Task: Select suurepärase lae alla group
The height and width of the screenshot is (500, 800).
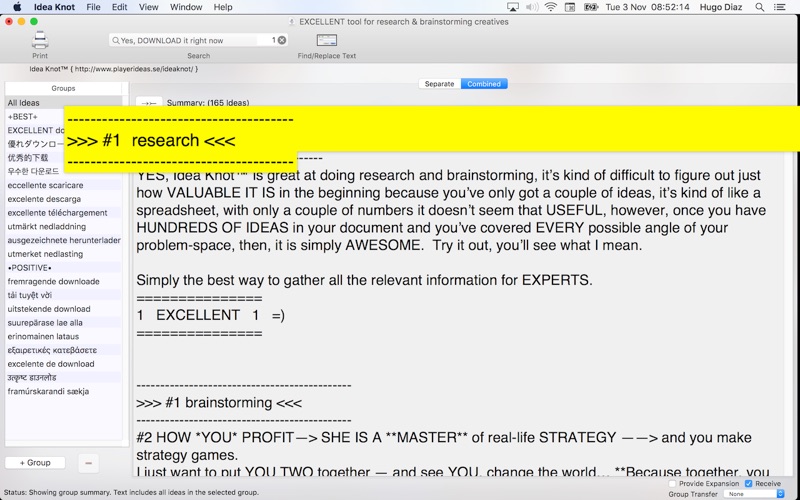Action: pos(64,323)
